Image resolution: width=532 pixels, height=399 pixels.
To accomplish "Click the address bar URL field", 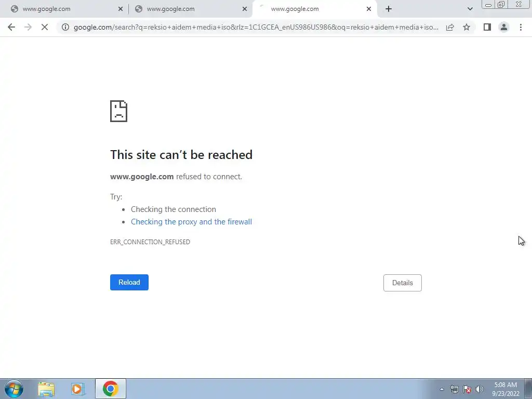I will [x=256, y=27].
